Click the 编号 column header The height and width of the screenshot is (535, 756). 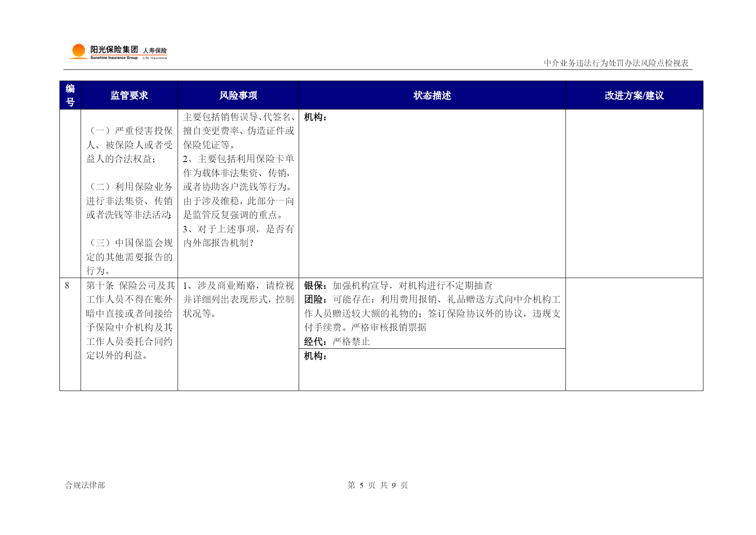(70, 95)
